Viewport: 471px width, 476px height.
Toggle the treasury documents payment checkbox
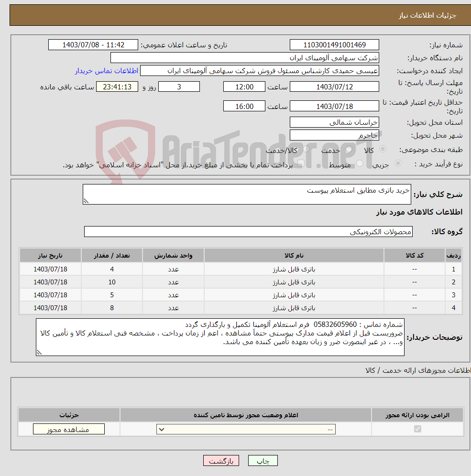[301, 164]
